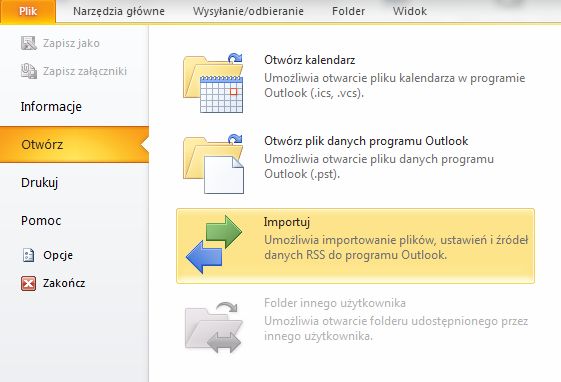Click the Otwórz kalendarz title

click(309, 60)
